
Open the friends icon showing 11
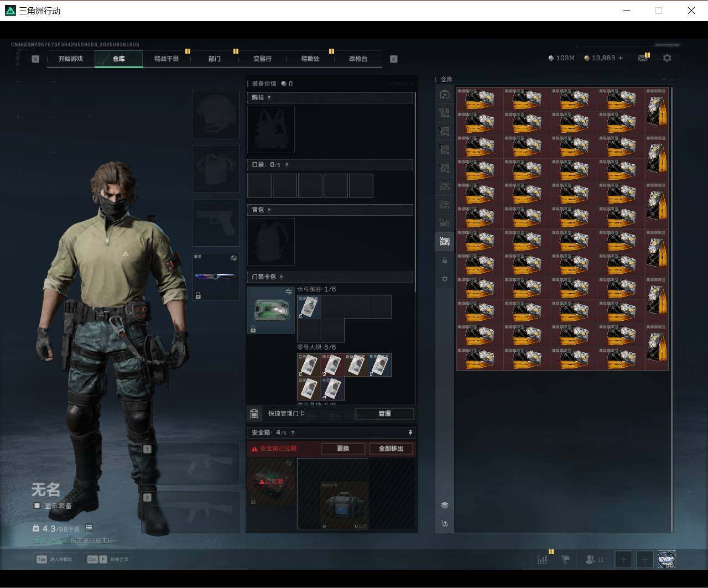594,559
